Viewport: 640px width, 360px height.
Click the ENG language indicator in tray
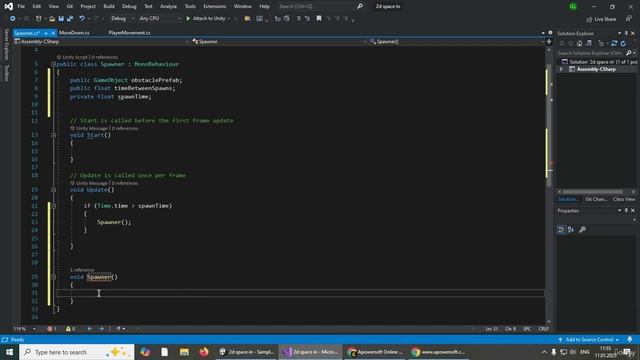(x=585, y=352)
